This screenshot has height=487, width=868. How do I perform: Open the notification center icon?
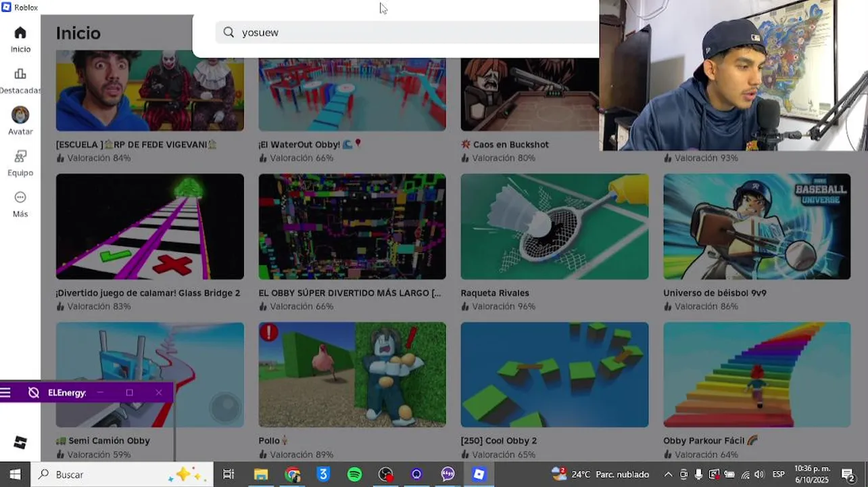point(848,474)
